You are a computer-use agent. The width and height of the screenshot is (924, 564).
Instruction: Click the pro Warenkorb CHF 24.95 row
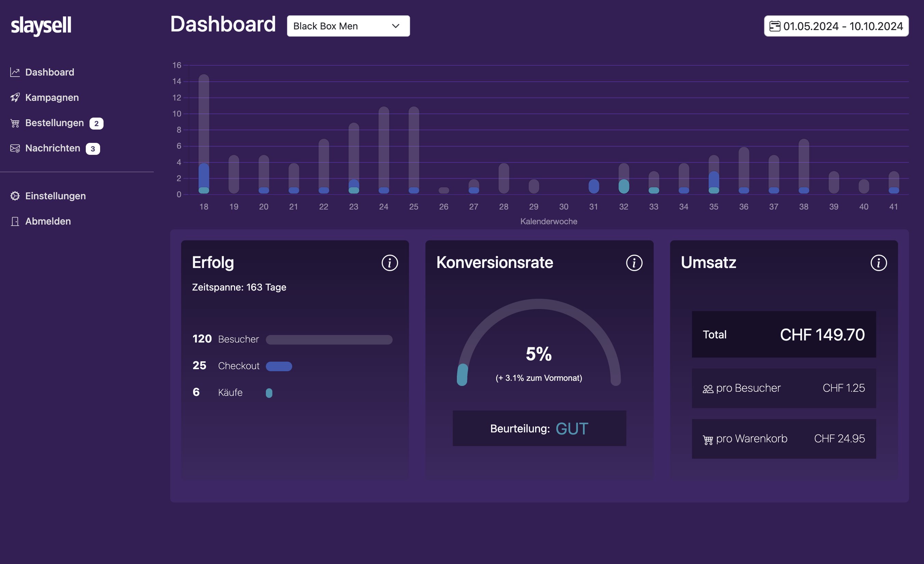point(784,439)
